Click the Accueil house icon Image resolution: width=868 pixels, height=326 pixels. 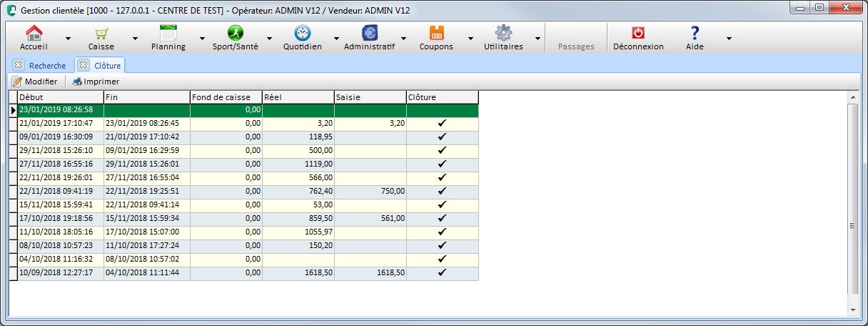[x=34, y=33]
